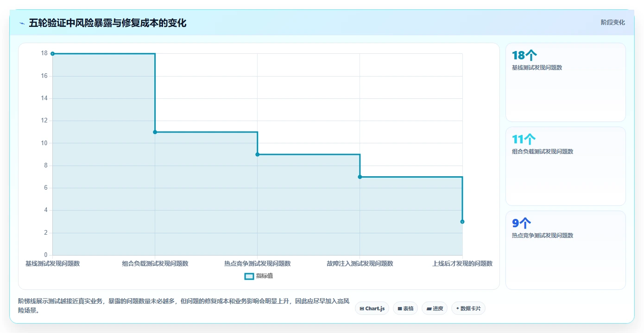Click card label 基线测试发现问题数
Screen dimensions: 644x333
click(537, 68)
